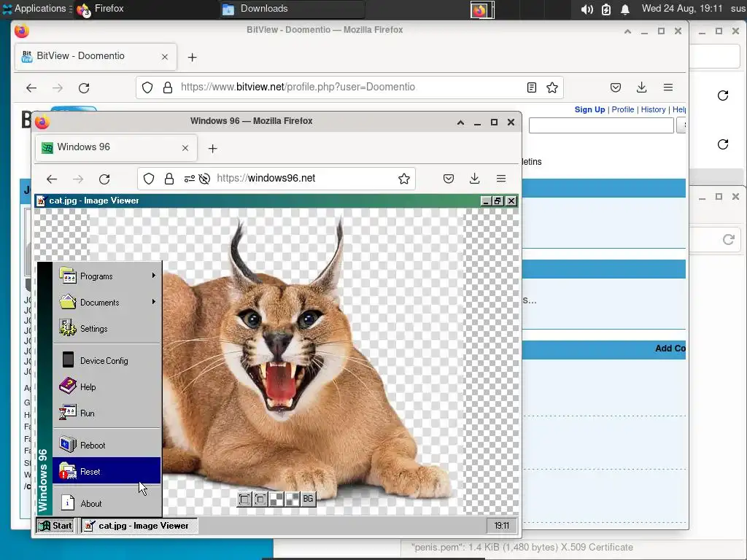Viewport: 747px width, 560px height.
Task: Open the Documents submenu in Start menu
Action: click(x=107, y=303)
